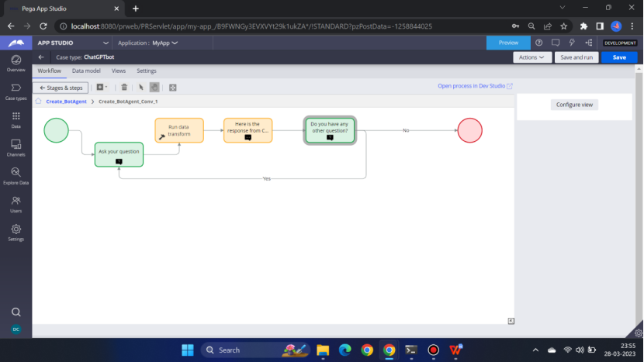Open Settings in the left sidebar
644x362 pixels.
pyautogui.click(x=16, y=233)
